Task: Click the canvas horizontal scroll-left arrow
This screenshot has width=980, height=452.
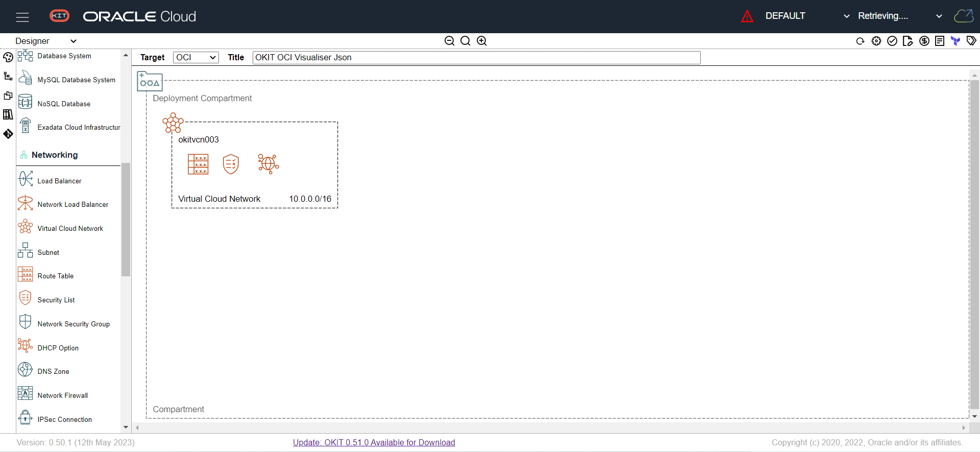Action: tap(137, 427)
